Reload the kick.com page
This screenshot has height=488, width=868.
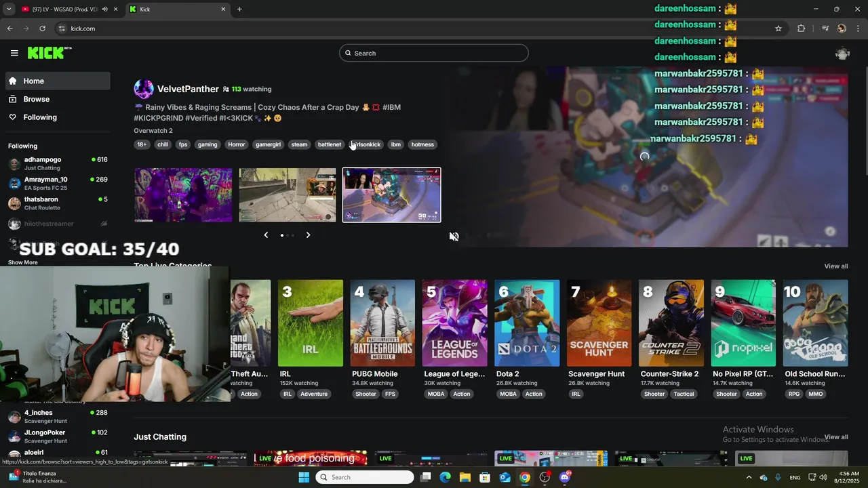point(42,28)
